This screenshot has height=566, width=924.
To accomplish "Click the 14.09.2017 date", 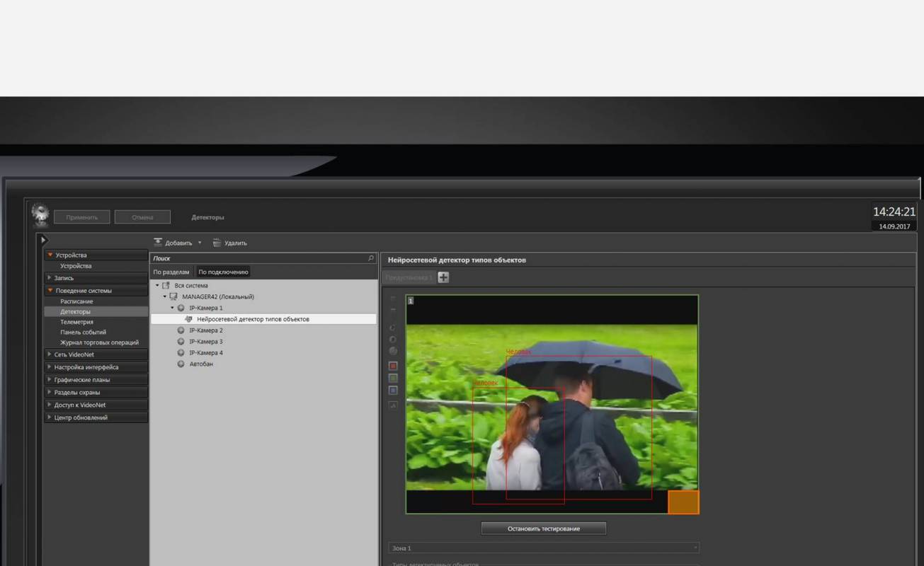I will (x=895, y=226).
